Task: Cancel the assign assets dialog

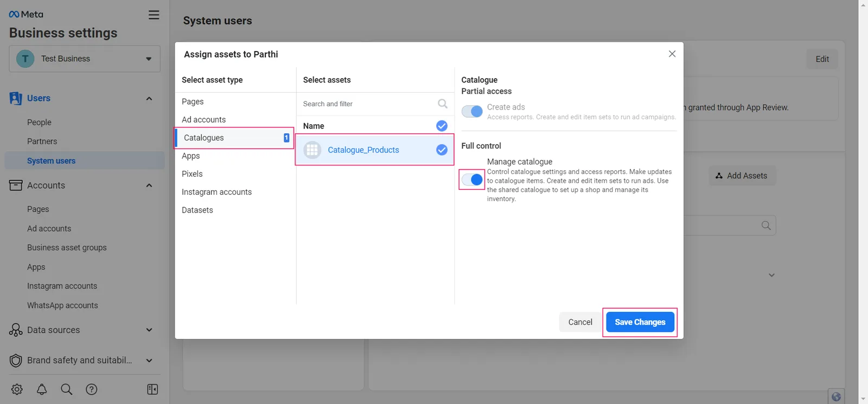Action: click(x=580, y=322)
